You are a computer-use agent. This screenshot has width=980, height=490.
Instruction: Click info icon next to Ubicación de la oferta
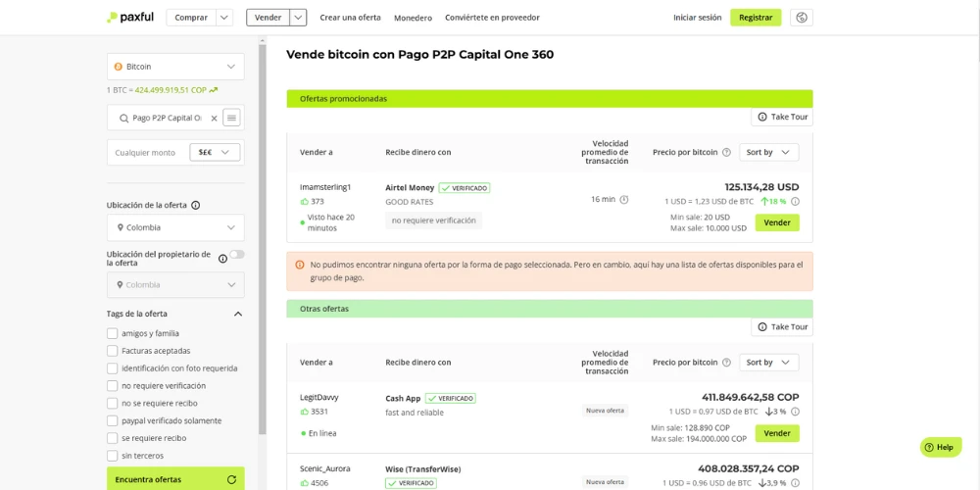(x=196, y=205)
